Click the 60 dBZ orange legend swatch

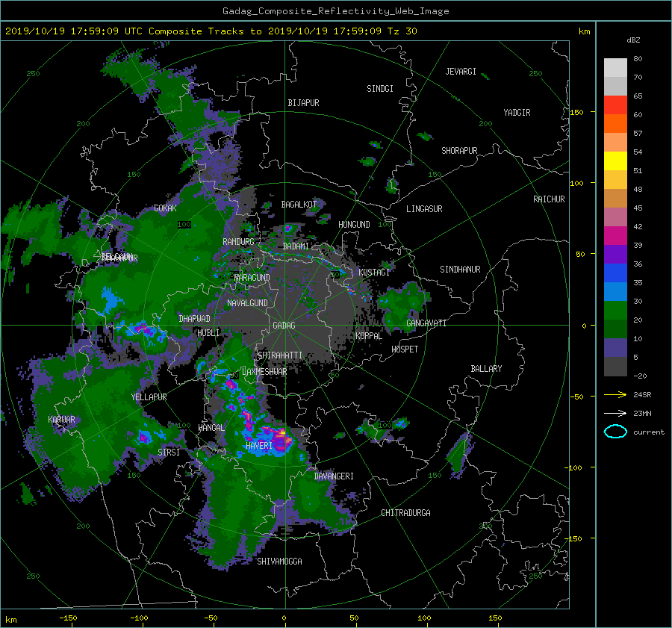615,123
